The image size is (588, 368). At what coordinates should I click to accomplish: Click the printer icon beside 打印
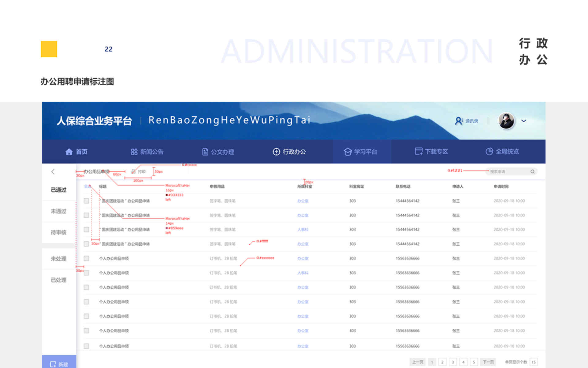134,172
